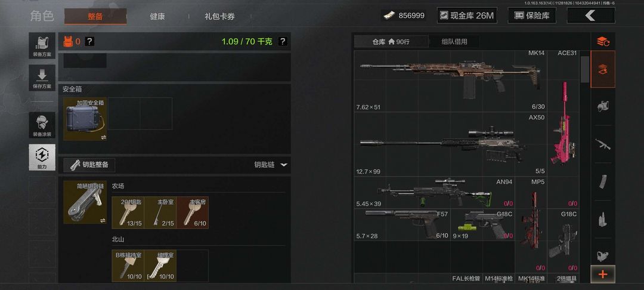Click swap arrows on 加固安全箱
The image size is (644, 290).
click(x=103, y=137)
